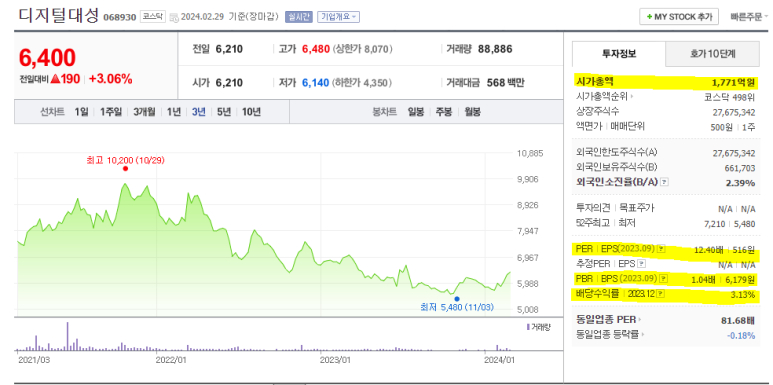Click the 배당수익률 value 3.13%
Viewport: 773px width, 385px height.
(x=743, y=295)
